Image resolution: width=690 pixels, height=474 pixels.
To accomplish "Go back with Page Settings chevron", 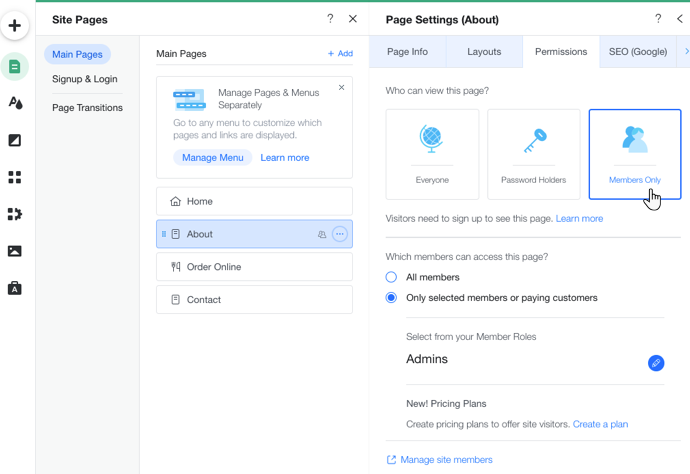I will 679,19.
